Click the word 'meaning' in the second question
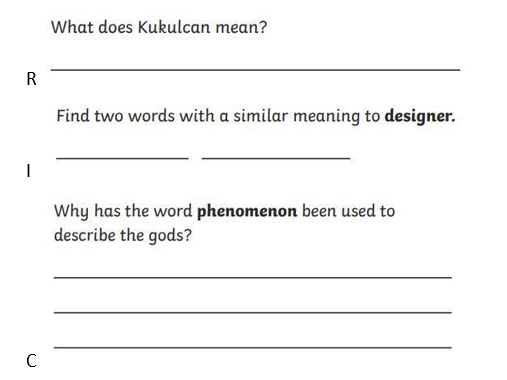 pyautogui.click(x=327, y=117)
